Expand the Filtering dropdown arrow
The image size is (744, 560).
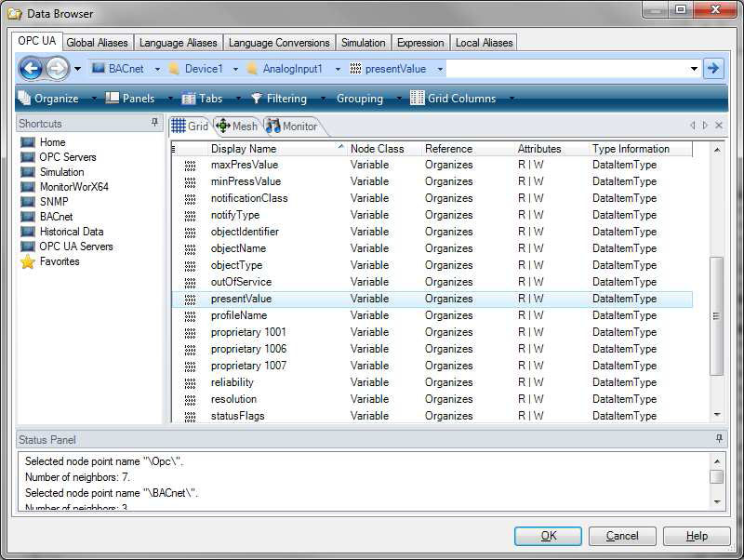[324, 99]
